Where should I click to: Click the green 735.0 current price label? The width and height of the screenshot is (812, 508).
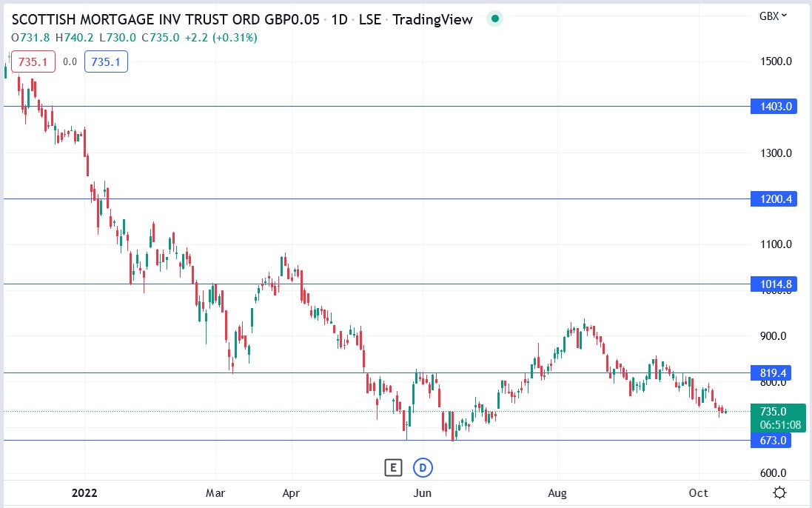coord(772,411)
